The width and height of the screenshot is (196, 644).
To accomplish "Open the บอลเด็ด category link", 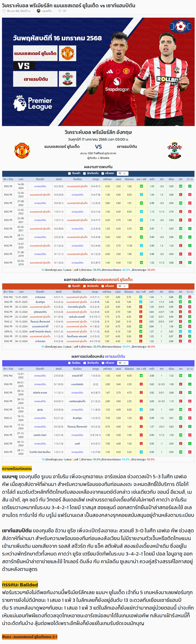I will tap(47, 11).
